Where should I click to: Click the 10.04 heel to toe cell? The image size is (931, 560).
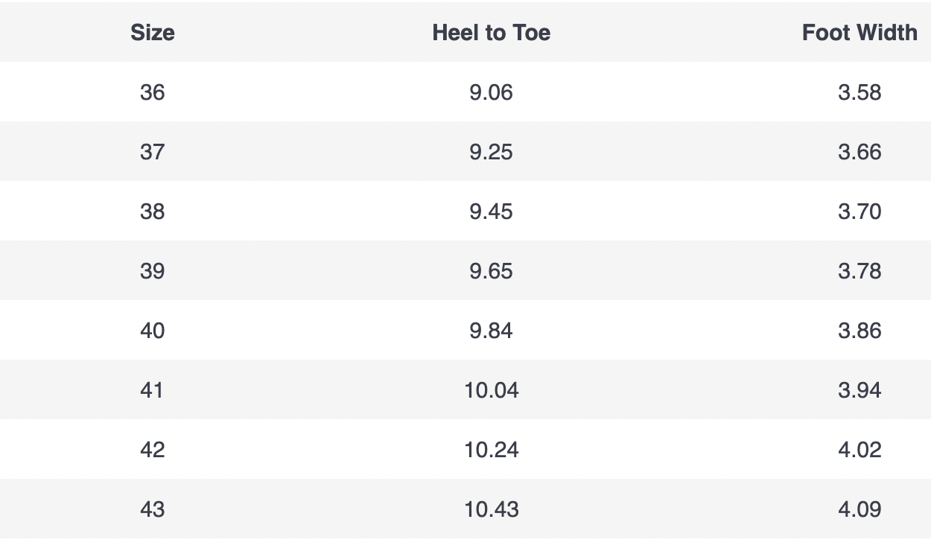pyautogui.click(x=491, y=390)
